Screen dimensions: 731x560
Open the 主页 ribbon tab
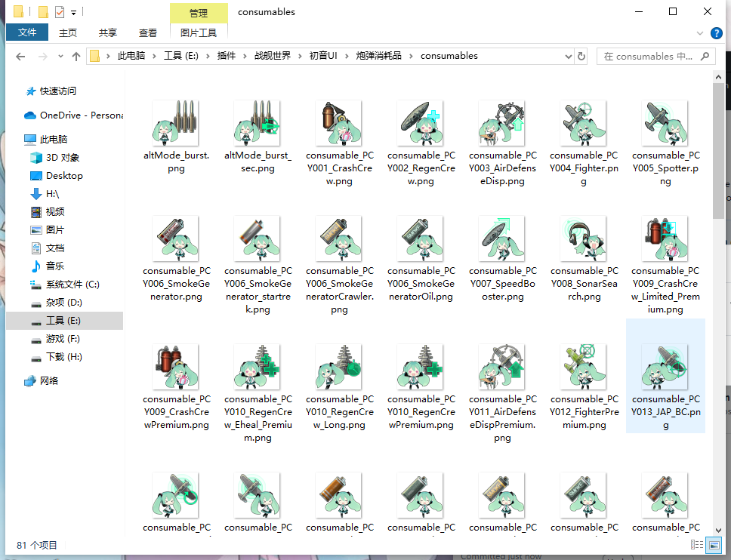click(68, 32)
